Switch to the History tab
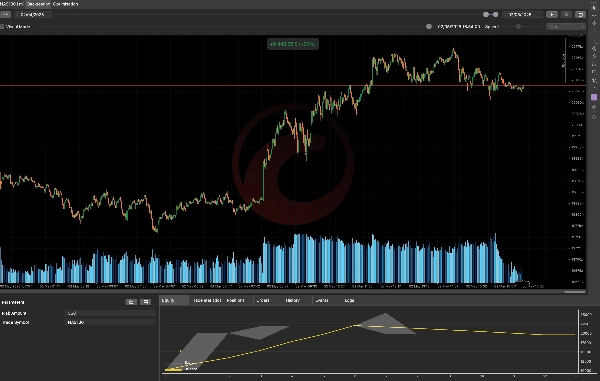The image size is (600, 381). [x=293, y=300]
